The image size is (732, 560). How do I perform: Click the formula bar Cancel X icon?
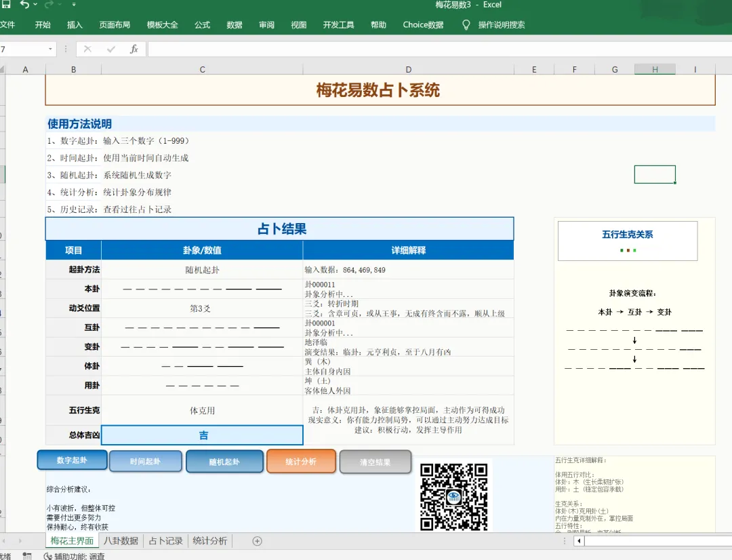click(87, 49)
